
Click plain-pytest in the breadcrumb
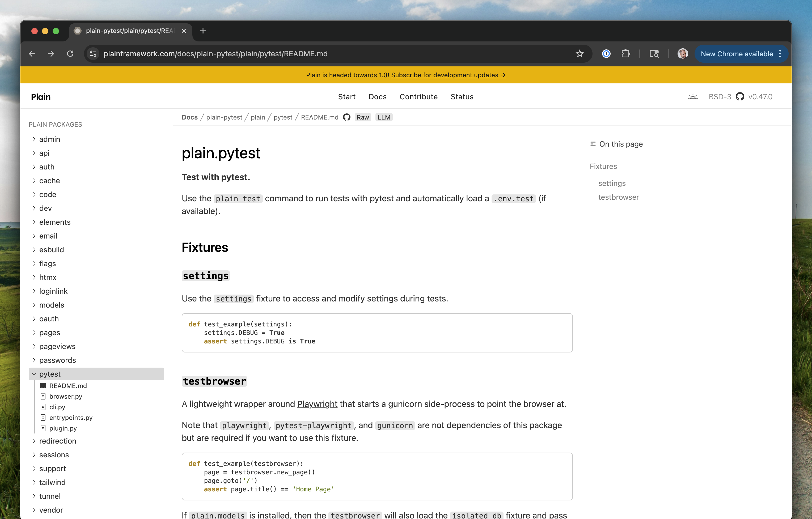click(224, 117)
